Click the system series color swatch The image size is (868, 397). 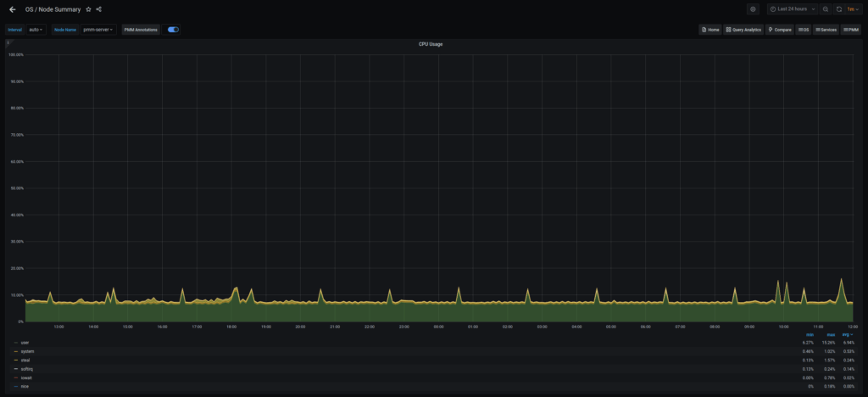(16, 351)
